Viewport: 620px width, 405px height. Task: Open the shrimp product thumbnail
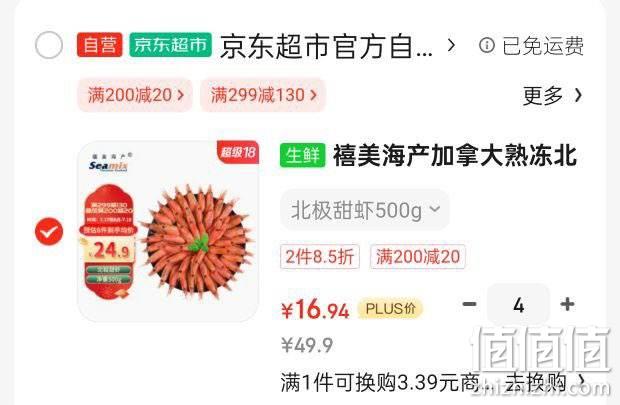[168, 231]
